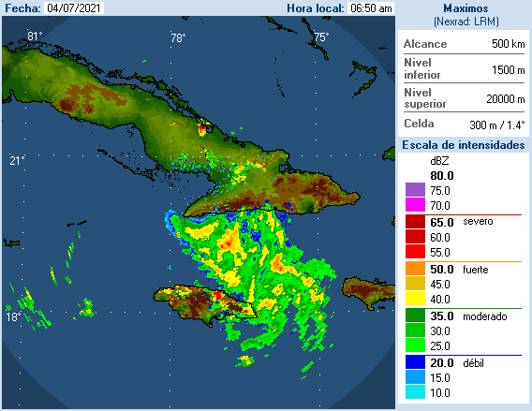Click the 75° longitude label on map
This screenshot has width=532, height=411.
click(321, 37)
